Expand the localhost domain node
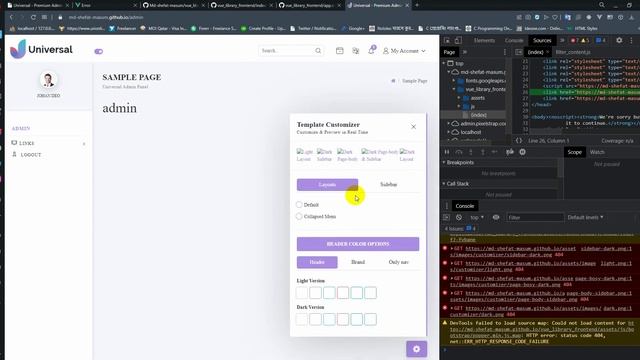Image resolution: width=640 pixels, height=360 pixels. (449, 132)
